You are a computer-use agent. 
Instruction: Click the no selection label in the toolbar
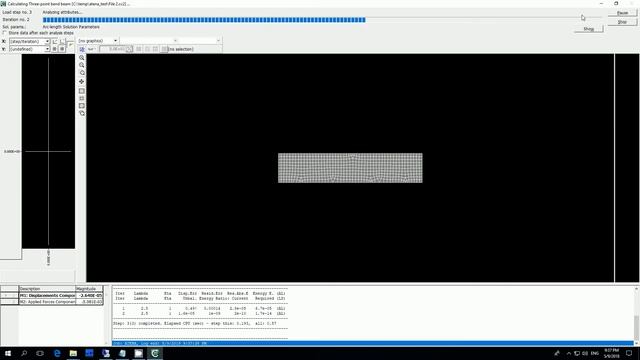pos(181,49)
